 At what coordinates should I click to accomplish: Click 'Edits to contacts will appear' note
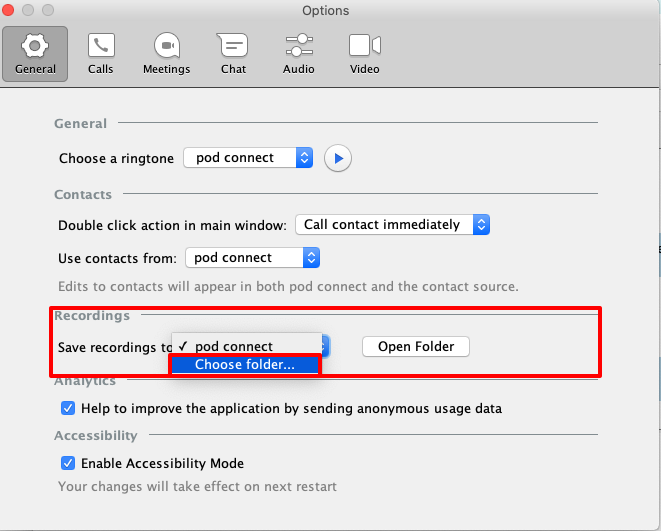[x=288, y=287]
